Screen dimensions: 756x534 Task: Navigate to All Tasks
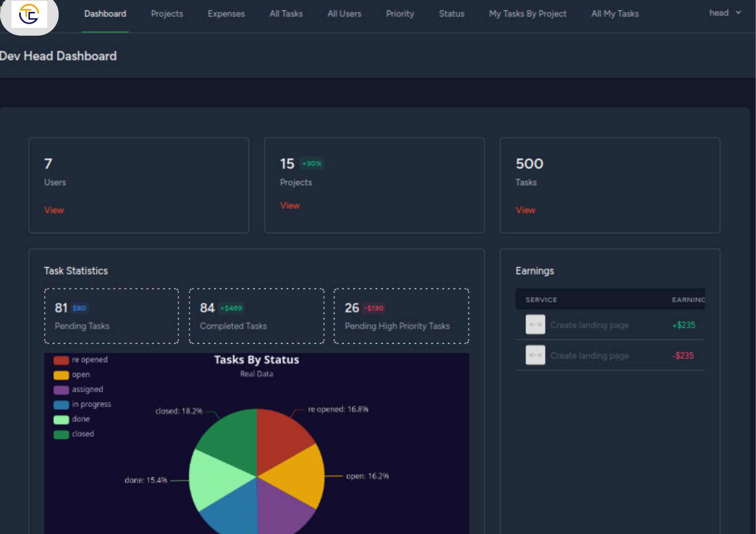click(286, 14)
